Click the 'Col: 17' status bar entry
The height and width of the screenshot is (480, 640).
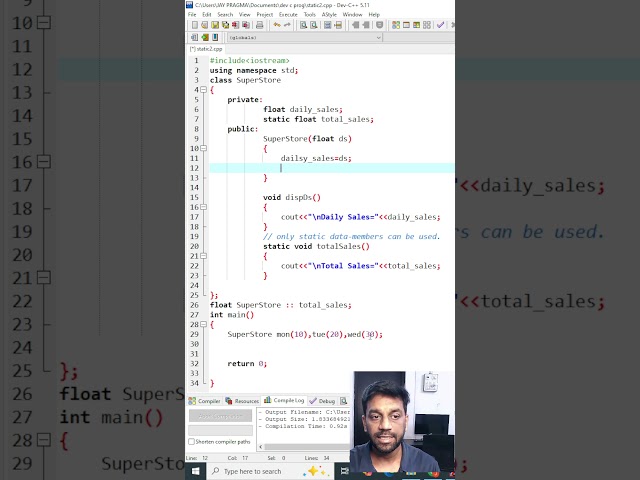pyautogui.click(x=238, y=458)
